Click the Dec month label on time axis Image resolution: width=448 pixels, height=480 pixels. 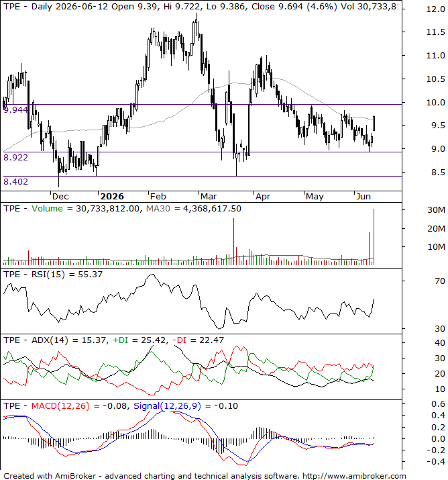pos(60,196)
